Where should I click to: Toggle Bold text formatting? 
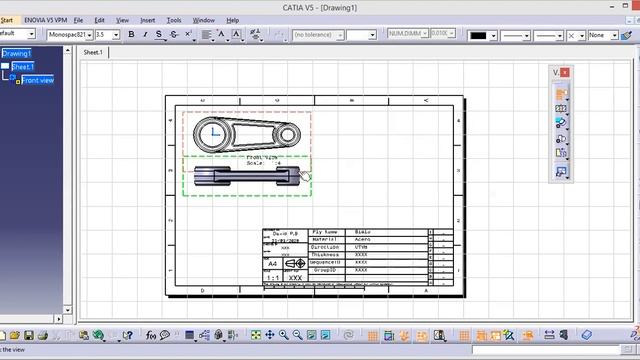pos(131,35)
